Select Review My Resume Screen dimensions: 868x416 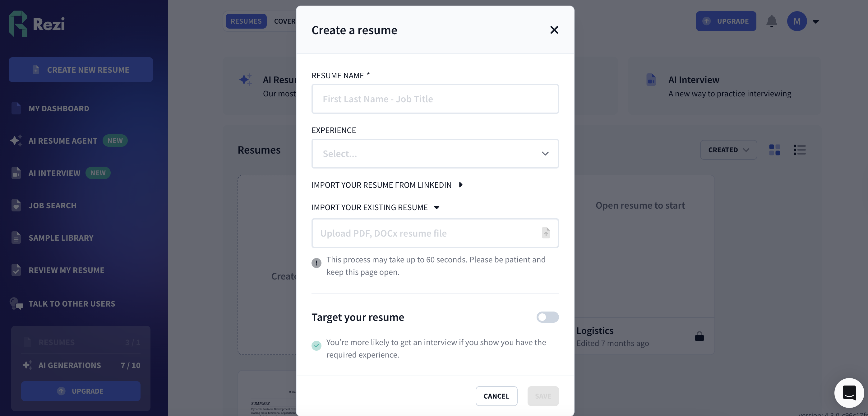pyautogui.click(x=66, y=270)
